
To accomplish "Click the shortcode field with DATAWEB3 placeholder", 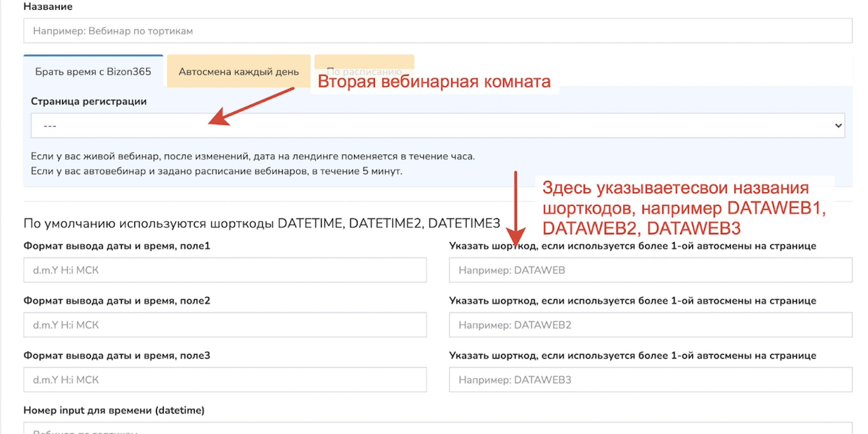I will [650, 380].
